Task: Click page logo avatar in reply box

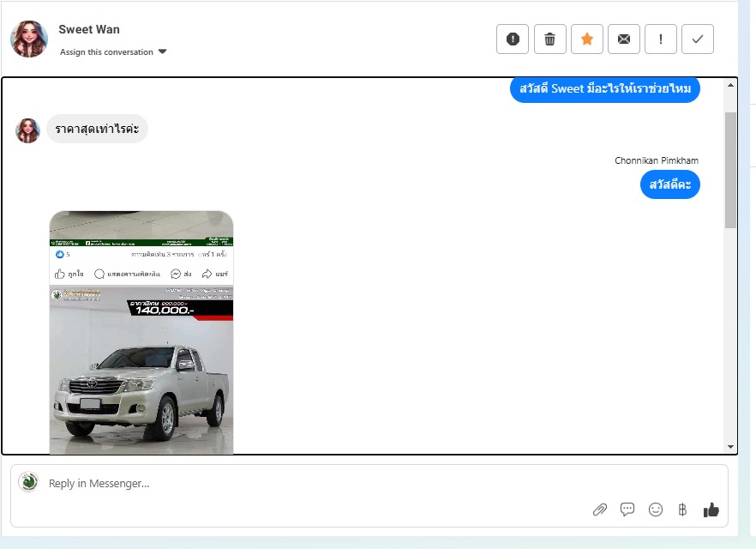Action: [28, 482]
